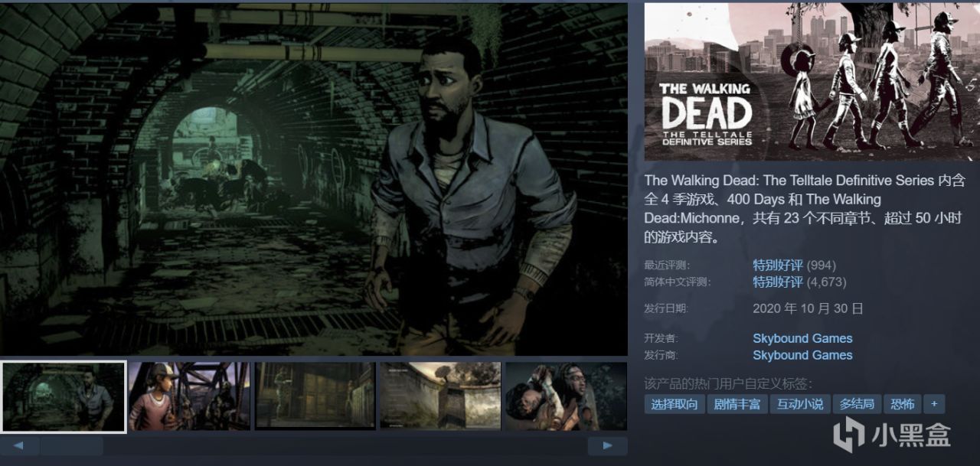This screenshot has width=980, height=466.
Task: Add a new tag with the plus button
Action: pos(934,404)
